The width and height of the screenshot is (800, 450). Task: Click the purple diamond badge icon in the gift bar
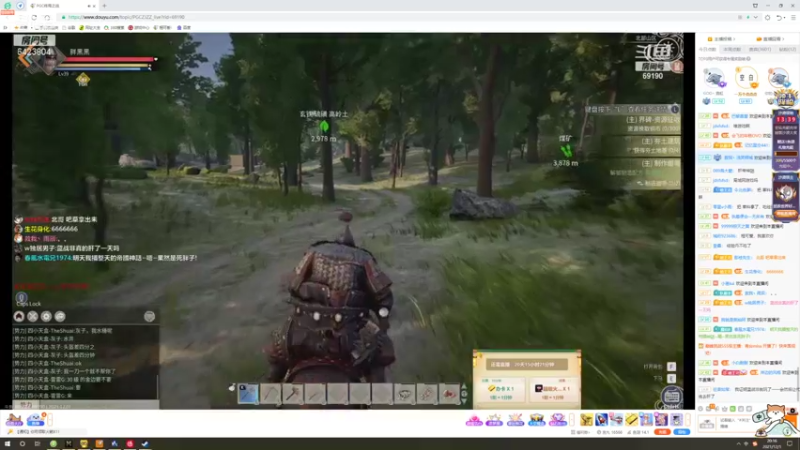[x=557, y=420]
